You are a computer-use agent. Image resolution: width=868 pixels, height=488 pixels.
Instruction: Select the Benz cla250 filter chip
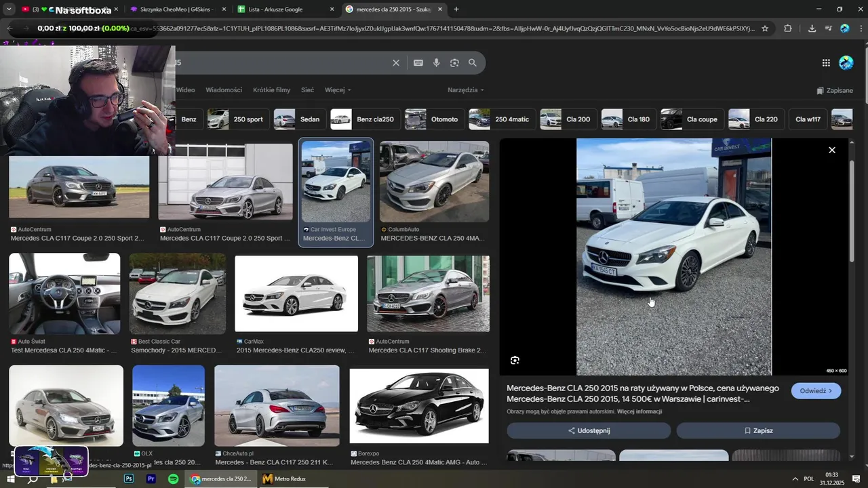(366, 119)
